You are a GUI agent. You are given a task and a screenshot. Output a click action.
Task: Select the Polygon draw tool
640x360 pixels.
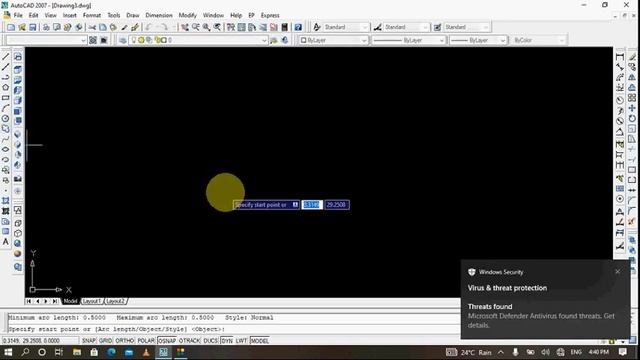coord(6,87)
